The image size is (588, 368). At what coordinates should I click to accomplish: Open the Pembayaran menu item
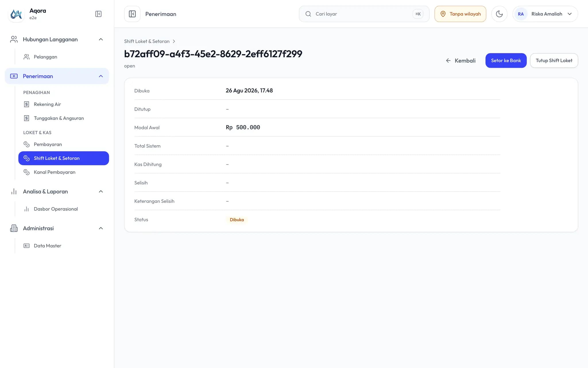click(x=63, y=144)
